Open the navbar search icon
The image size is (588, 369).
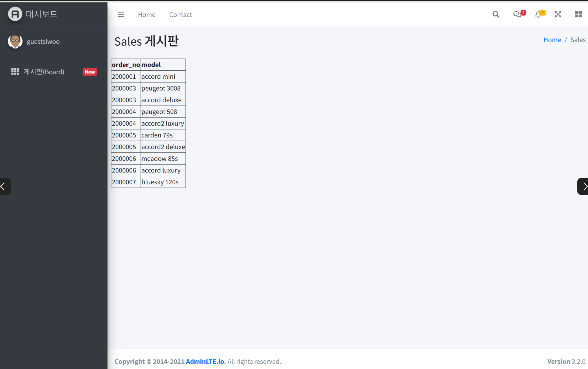point(496,14)
